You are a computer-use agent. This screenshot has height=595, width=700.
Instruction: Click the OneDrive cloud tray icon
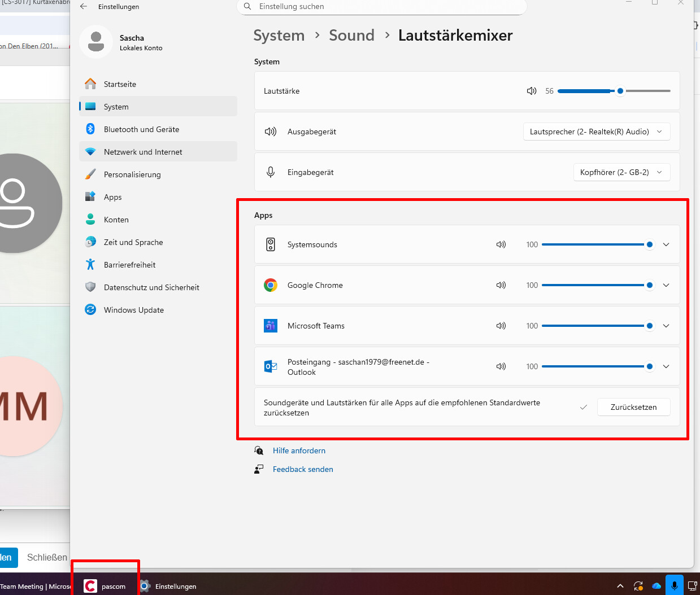point(656,586)
